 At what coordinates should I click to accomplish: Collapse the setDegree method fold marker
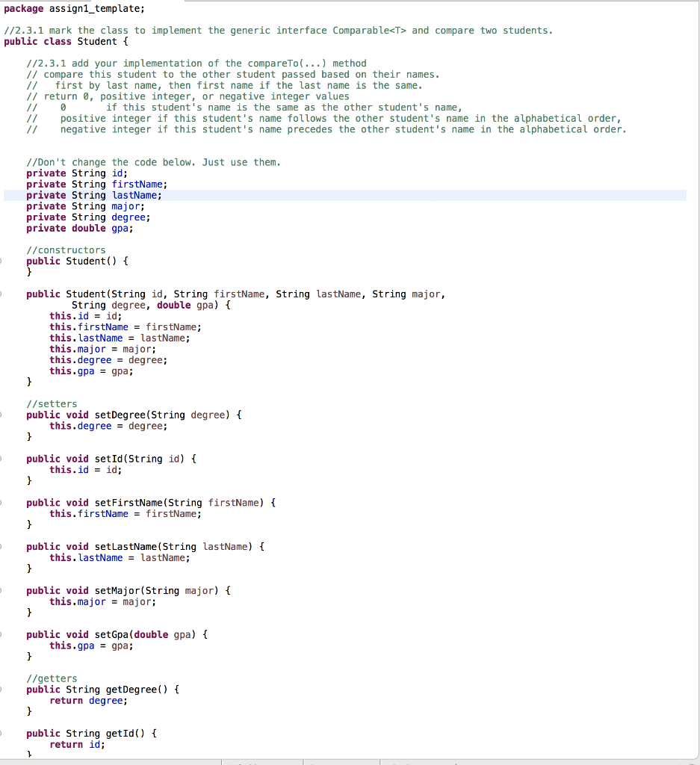point(2,415)
